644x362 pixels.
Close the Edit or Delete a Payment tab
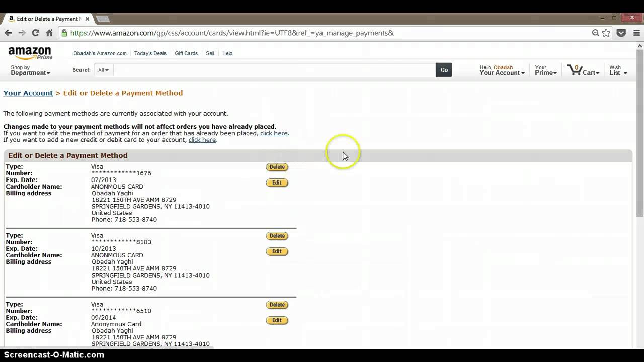click(x=87, y=19)
